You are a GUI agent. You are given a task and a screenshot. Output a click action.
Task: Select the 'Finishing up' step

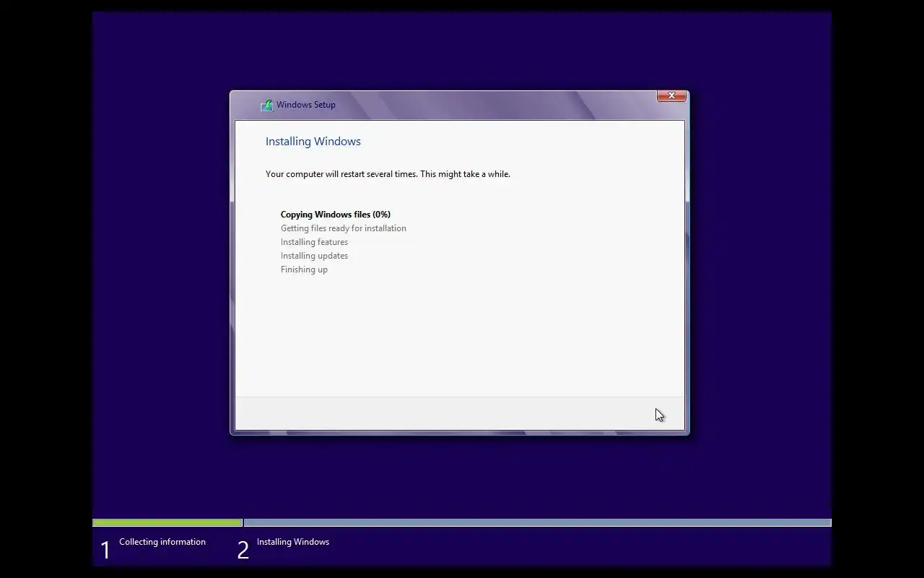[x=304, y=269]
